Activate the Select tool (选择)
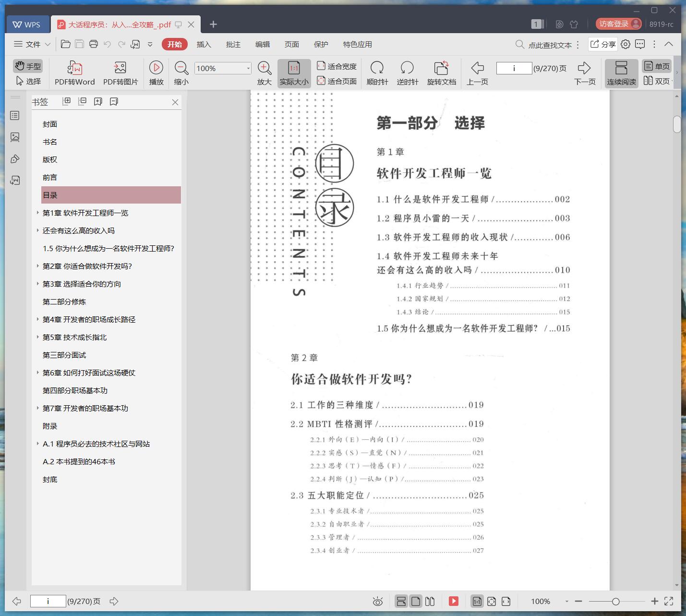Image resolution: width=686 pixels, height=616 pixels. pyautogui.click(x=28, y=81)
